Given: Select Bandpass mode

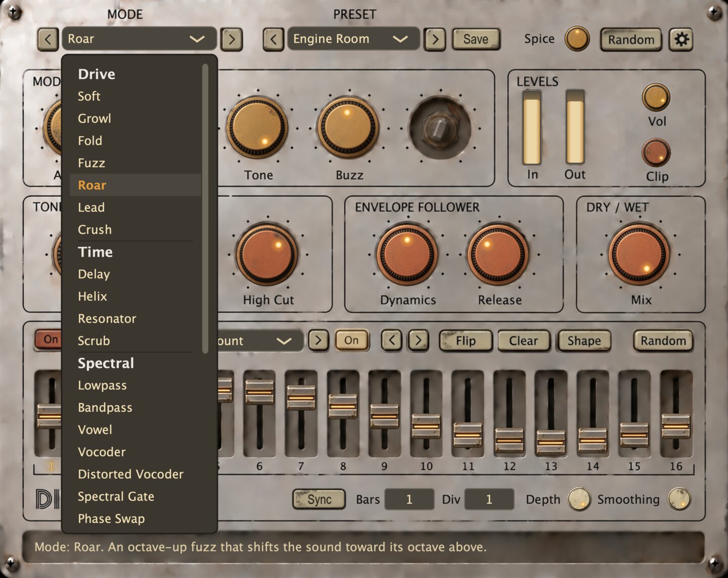Looking at the screenshot, I should tap(135, 407).
